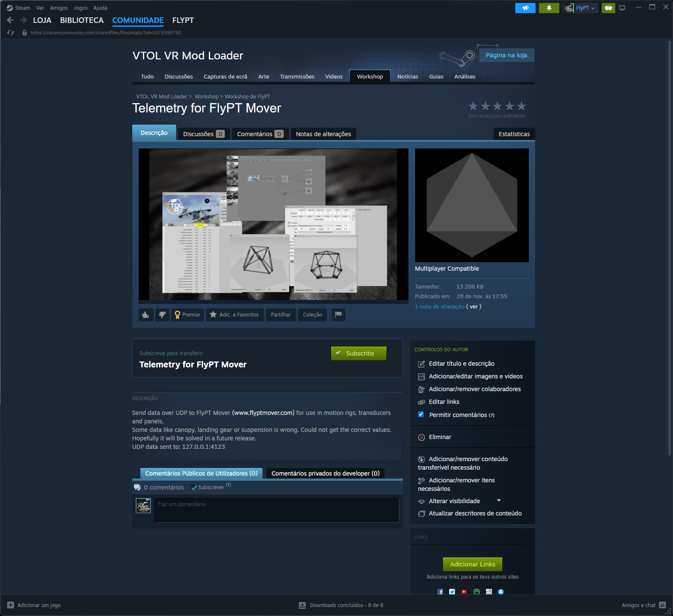Toggle the Subscrito subscription button

coord(358,353)
